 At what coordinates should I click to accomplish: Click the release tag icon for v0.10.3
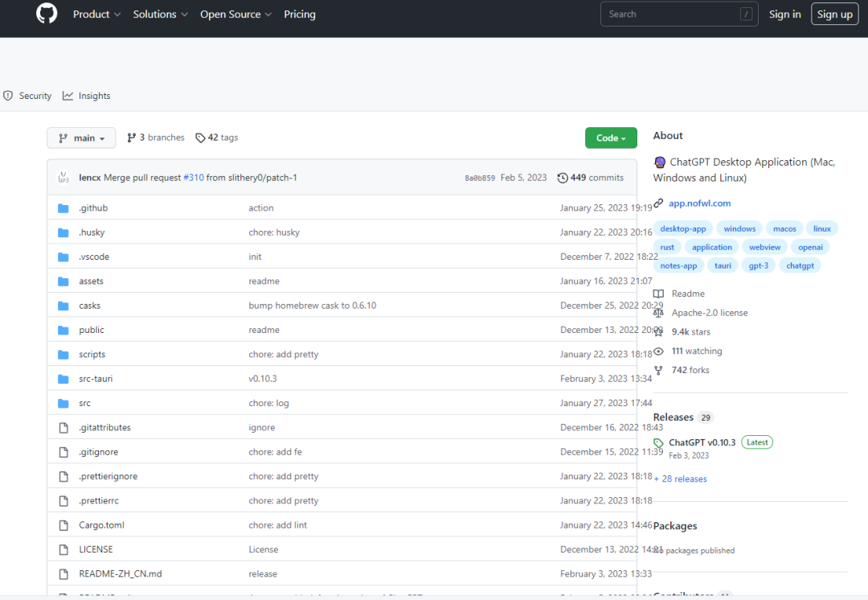[x=658, y=442]
